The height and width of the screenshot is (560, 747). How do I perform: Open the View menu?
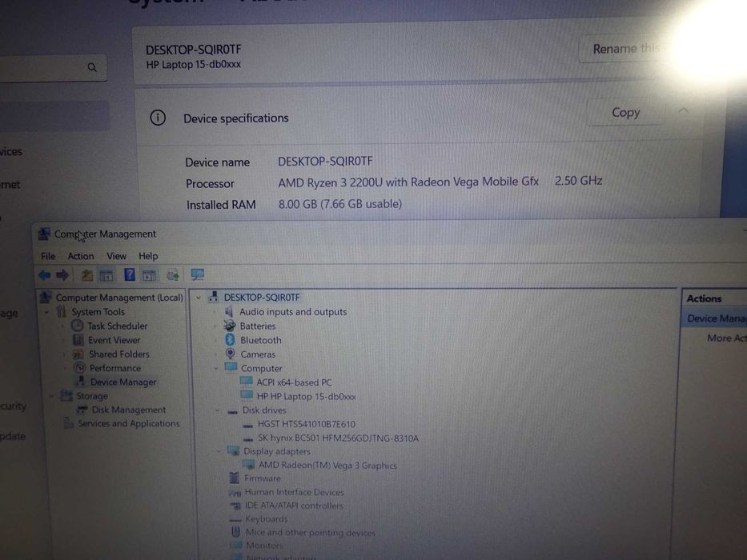point(116,256)
